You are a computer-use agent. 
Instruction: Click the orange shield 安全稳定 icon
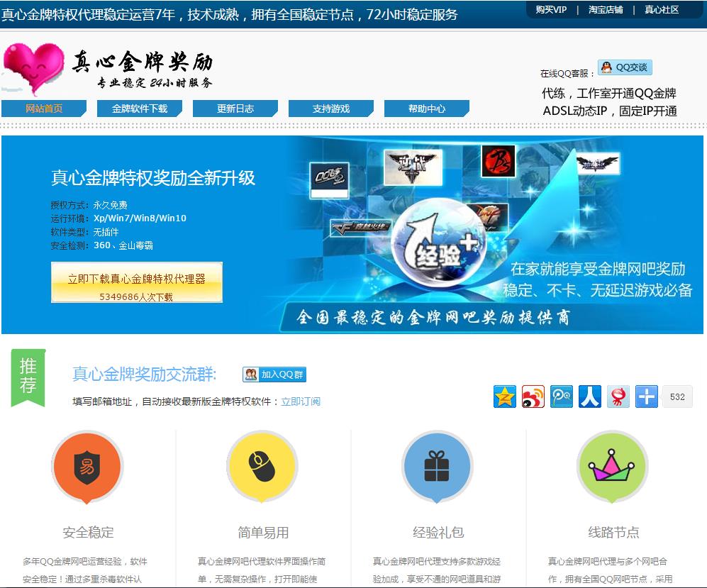pyautogui.click(x=87, y=467)
